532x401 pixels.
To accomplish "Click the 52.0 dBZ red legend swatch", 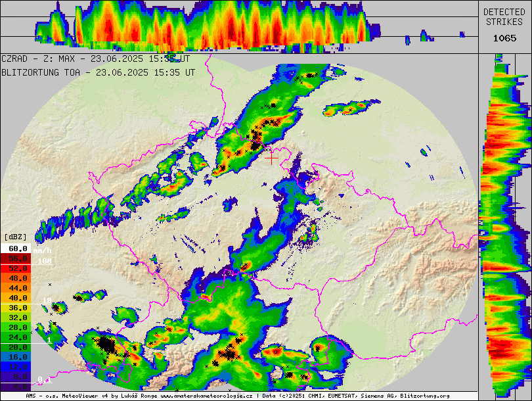I will tap(16, 268).
